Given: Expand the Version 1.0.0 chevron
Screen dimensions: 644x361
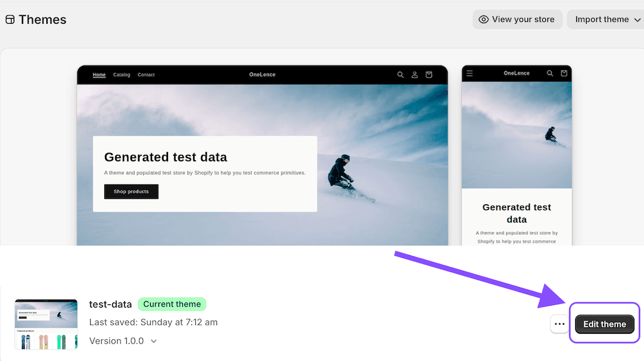Looking at the screenshot, I should tap(154, 341).
